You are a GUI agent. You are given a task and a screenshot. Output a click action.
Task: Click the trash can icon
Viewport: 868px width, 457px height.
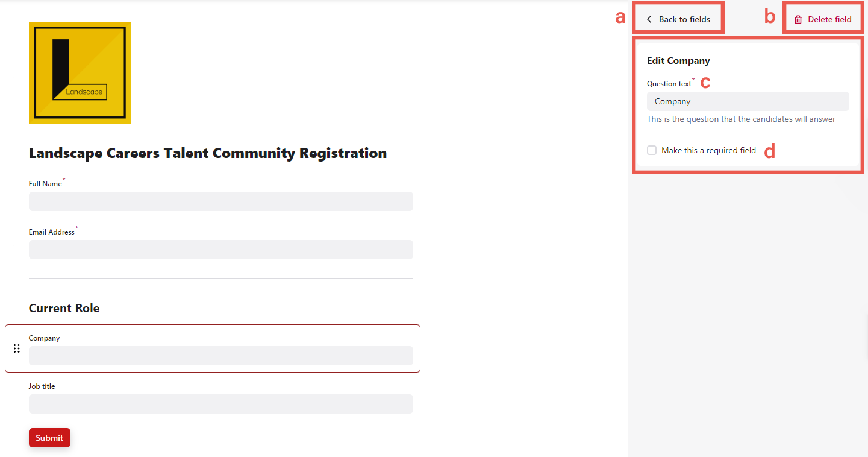(798, 19)
